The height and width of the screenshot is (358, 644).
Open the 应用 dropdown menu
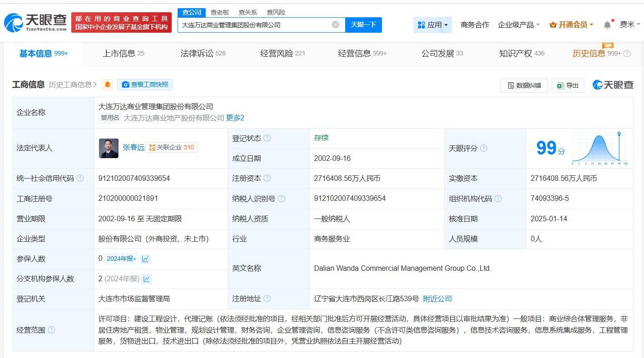(x=432, y=25)
